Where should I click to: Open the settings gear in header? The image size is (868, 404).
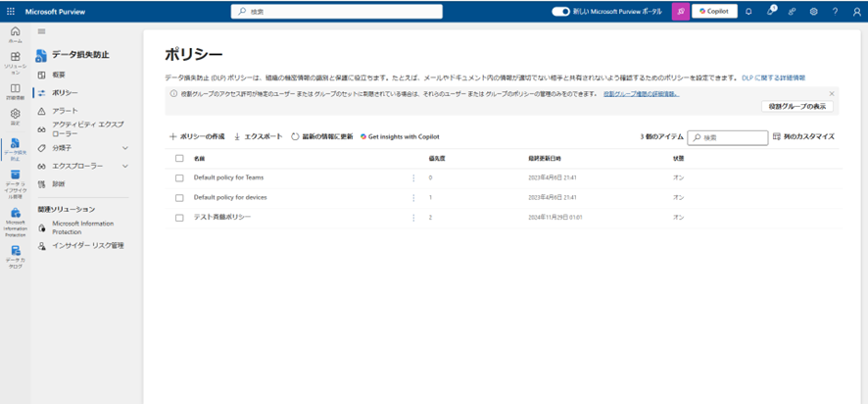click(x=813, y=12)
